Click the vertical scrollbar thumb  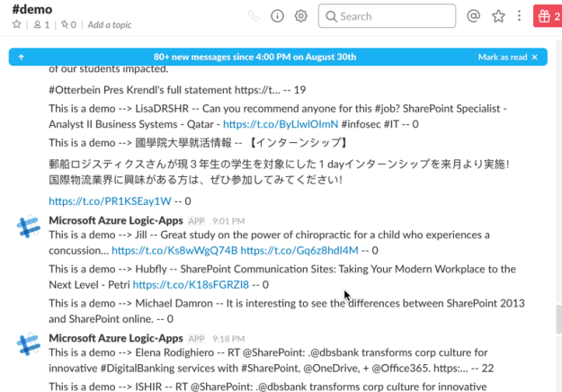(x=558, y=319)
